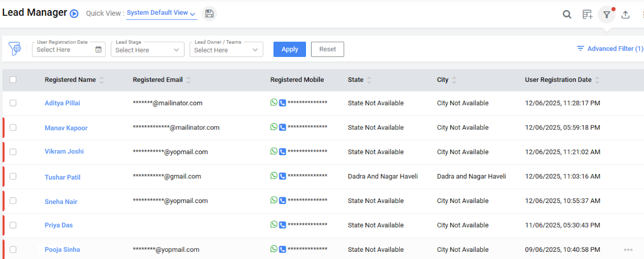Open the Lead Stage dropdown

pyautogui.click(x=147, y=50)
